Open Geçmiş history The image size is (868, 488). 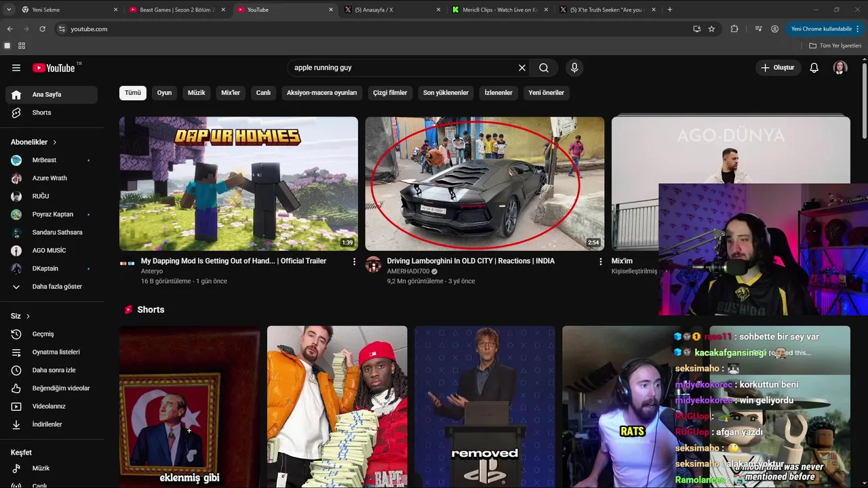point(52,334)
